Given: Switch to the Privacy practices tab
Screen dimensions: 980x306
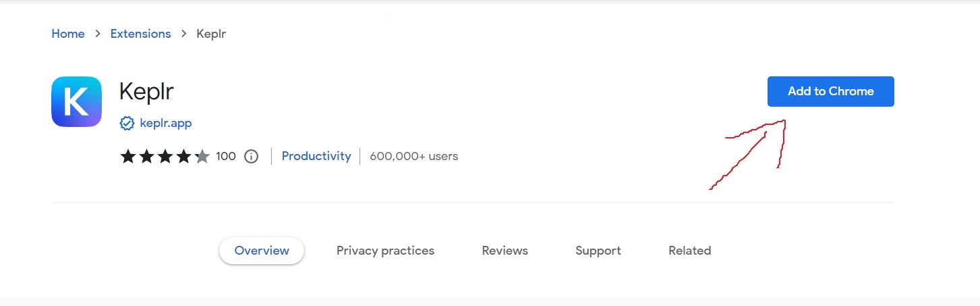Looking at the screenshot, I should [x=385, y=251].
